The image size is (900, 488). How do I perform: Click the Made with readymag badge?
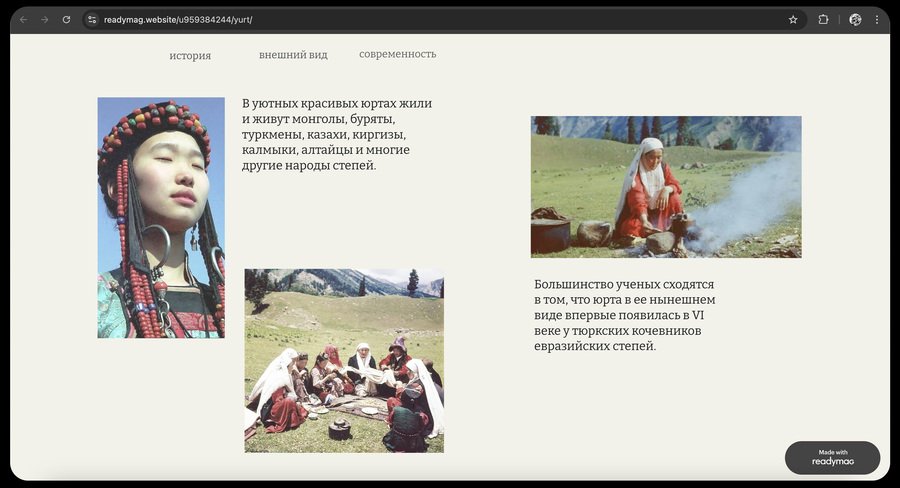point(832,458)
